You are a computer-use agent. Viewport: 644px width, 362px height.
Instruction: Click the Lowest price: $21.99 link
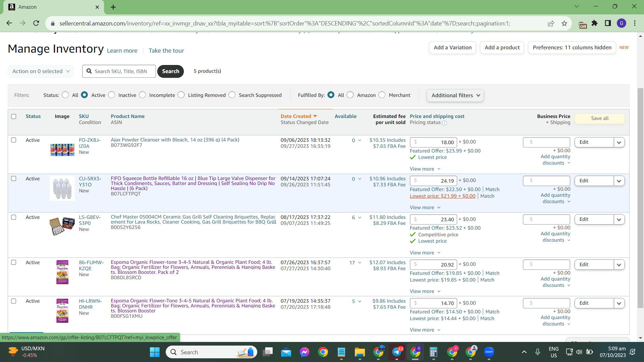coord(442,196)
